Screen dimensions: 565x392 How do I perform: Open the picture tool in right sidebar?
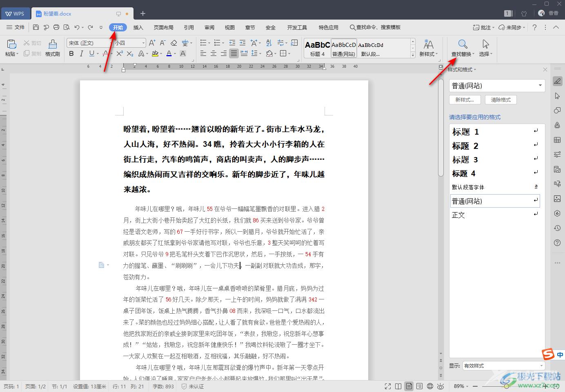[x=557, y=199]
